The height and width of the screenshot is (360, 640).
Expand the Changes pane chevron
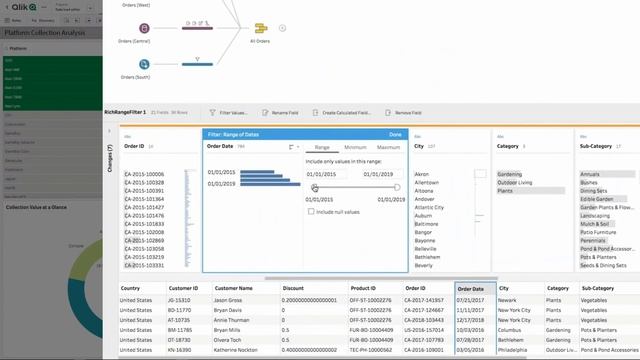(109, 131)
